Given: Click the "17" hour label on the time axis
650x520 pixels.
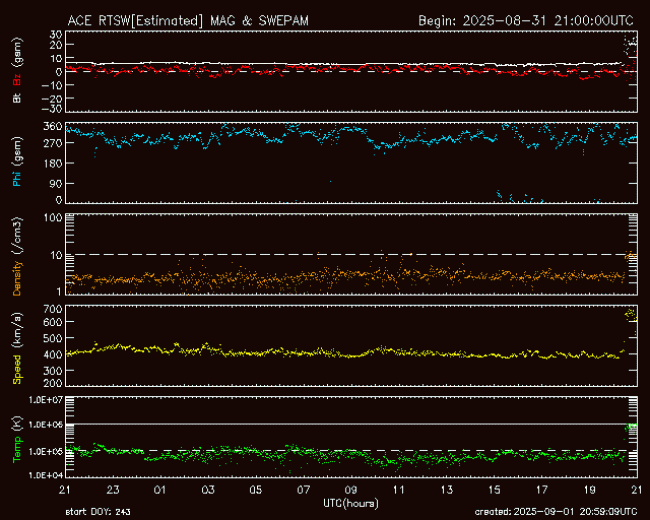Looking at the screenshot, I should pos(542,490).
